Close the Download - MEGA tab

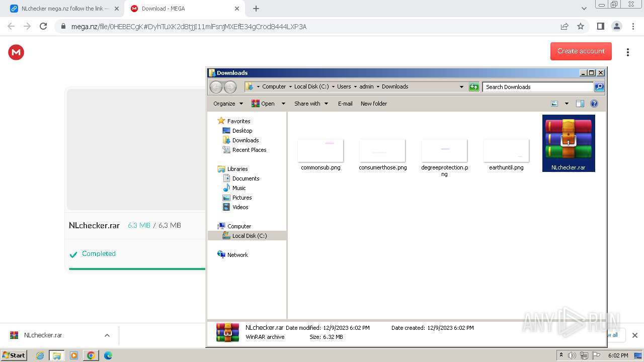point(237,9)
